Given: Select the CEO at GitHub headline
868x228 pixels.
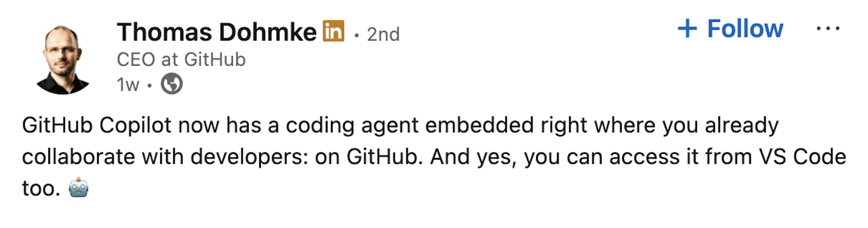Looking at the screenshot, I should (181, 60).
